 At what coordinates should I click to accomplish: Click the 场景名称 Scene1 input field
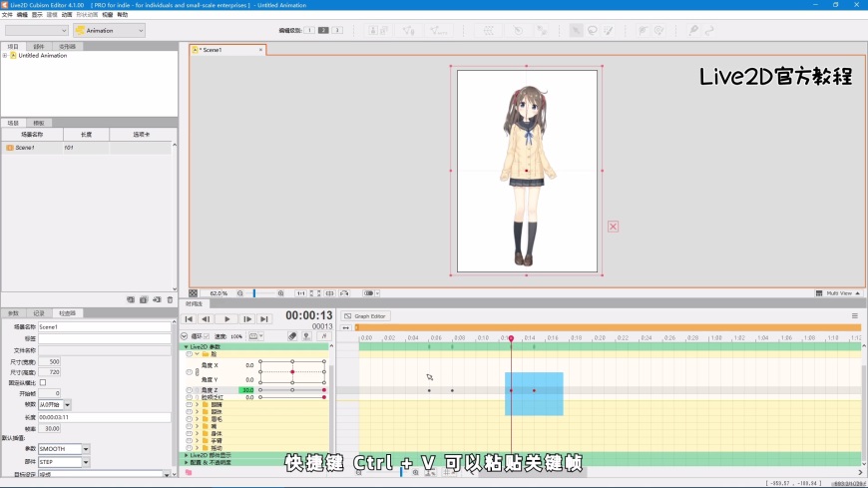pos(105,326)
